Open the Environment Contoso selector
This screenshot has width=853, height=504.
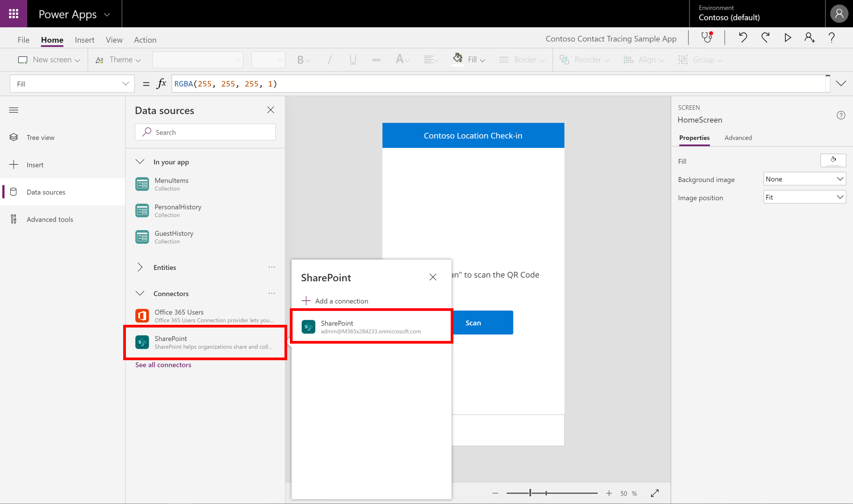tap(757, 13)
